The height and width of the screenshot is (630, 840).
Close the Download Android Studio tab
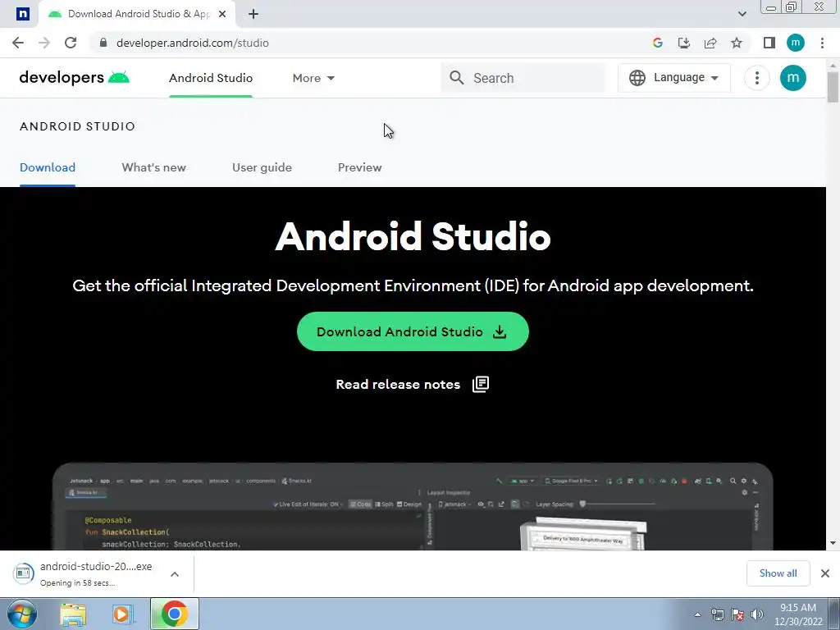pos(222,14)
